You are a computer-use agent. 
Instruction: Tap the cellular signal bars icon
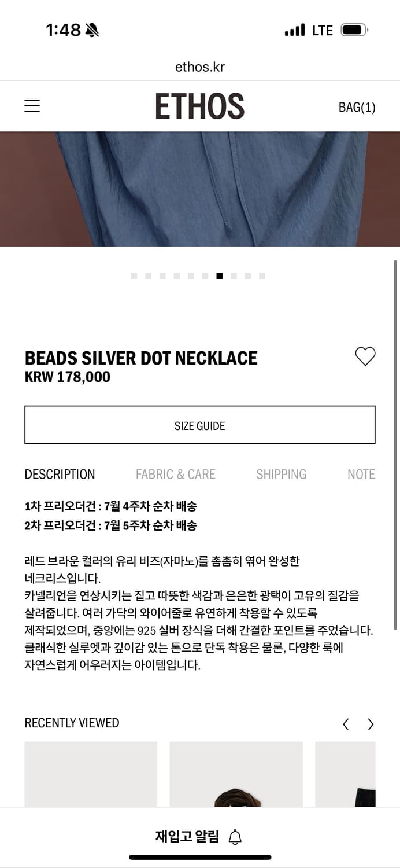point(294,30)
